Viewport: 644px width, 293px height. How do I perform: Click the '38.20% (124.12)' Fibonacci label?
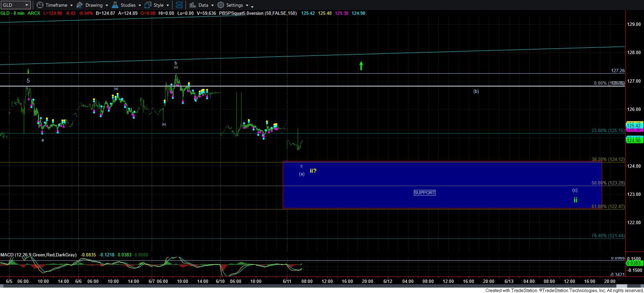pyautogui.click(x=608, y=160)
